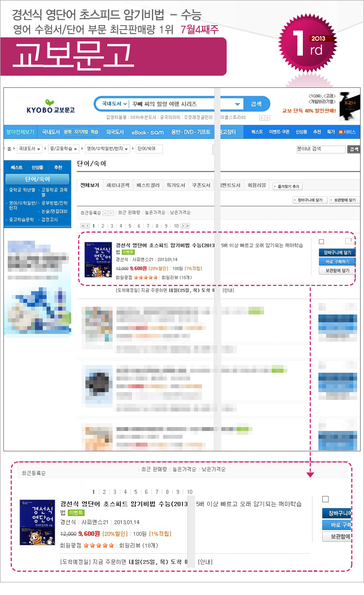Image resolution: width=364 pixels, height=595 pixels.
Task: Select 고등학교 과목별 in the sidebar
Action: 54,192
